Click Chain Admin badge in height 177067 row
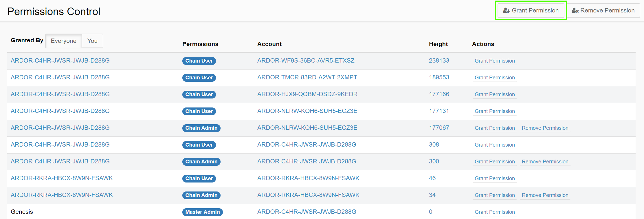The height and width of the screenshot is (219, 644). pos(201,128)
